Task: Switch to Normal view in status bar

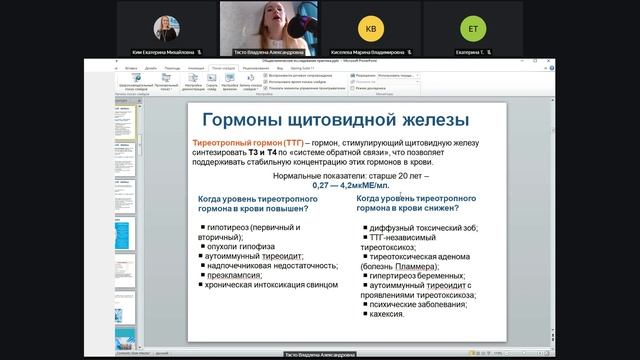Action: pyautogui.click(x=473, y=353)
